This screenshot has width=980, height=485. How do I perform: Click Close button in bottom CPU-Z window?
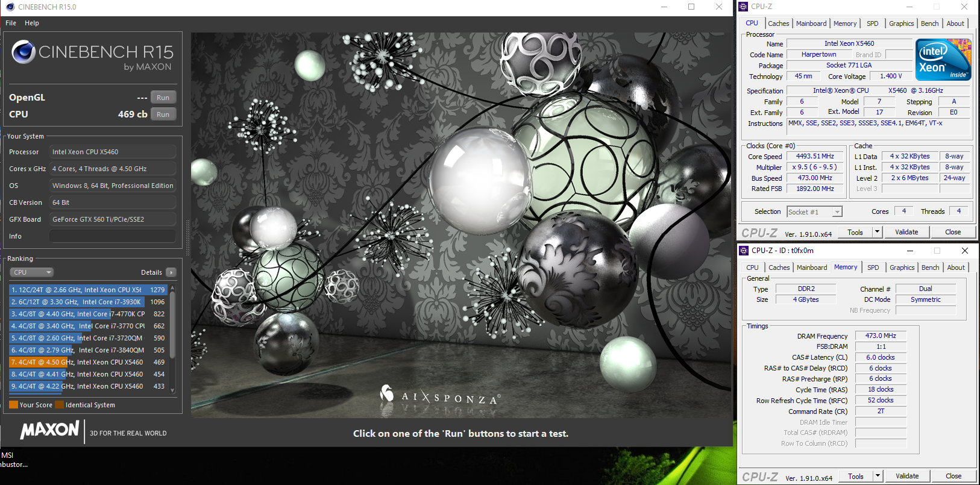pos(953,476)
